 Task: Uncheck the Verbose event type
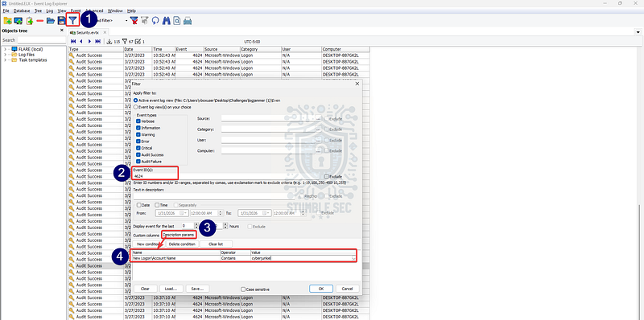click(138, 121)
